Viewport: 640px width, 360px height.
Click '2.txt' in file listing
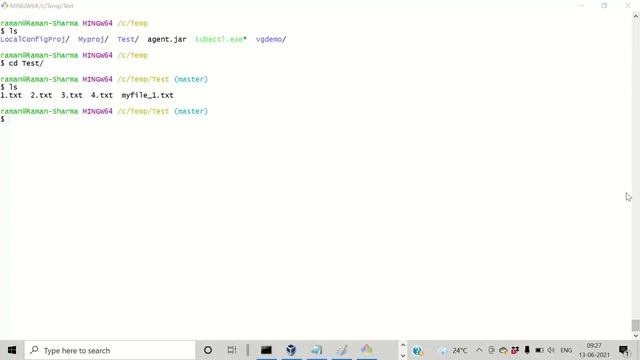[41, 95]
